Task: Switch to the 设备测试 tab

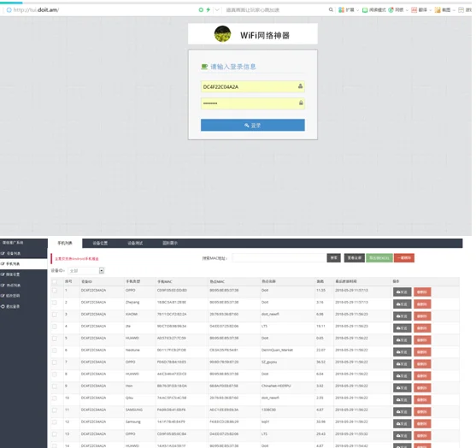Action: tap(135, 243)
